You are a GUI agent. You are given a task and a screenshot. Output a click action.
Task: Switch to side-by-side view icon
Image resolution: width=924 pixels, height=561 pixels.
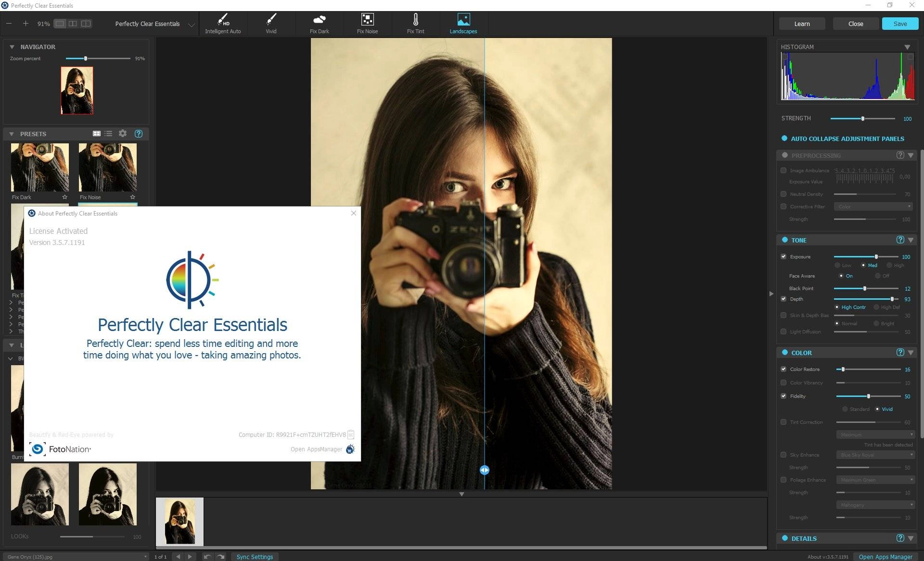pyautogui.click(x=73, y=24)
